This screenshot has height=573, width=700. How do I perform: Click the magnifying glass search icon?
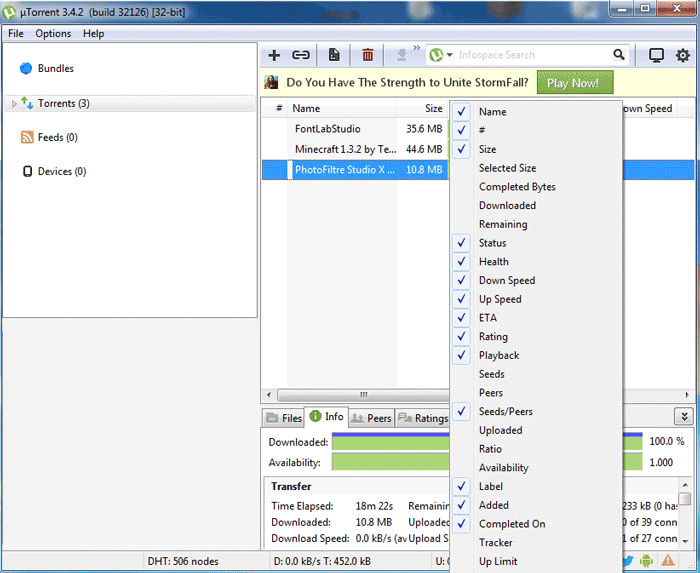click(x=619, y=54)
